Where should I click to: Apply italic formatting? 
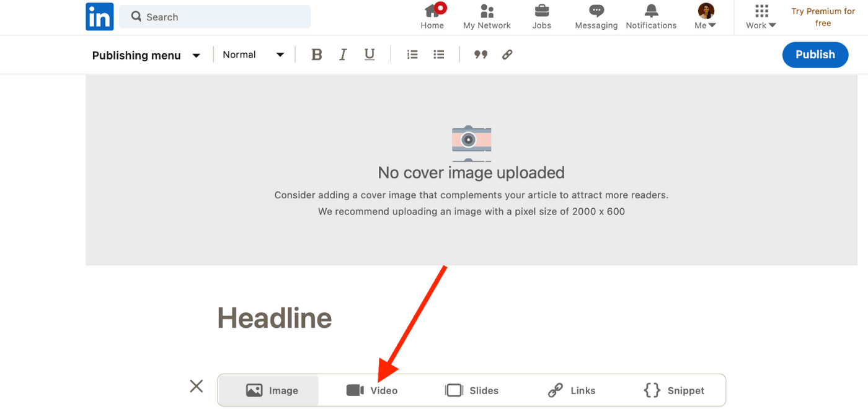pos(343,55)
